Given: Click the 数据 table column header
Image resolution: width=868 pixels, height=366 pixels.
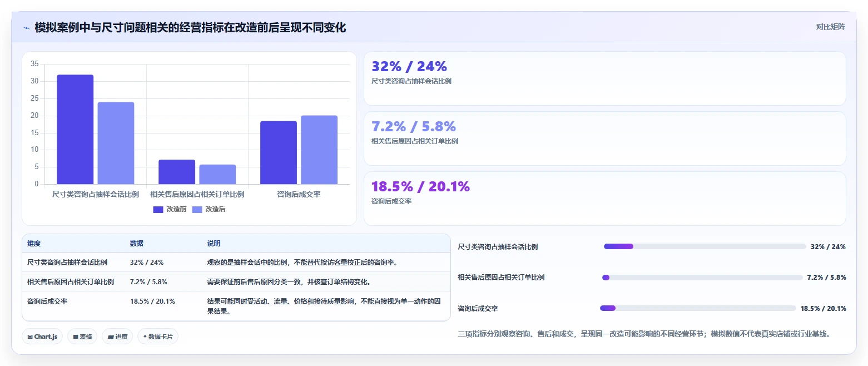Looking at the screenshot, I should (137, 244).
